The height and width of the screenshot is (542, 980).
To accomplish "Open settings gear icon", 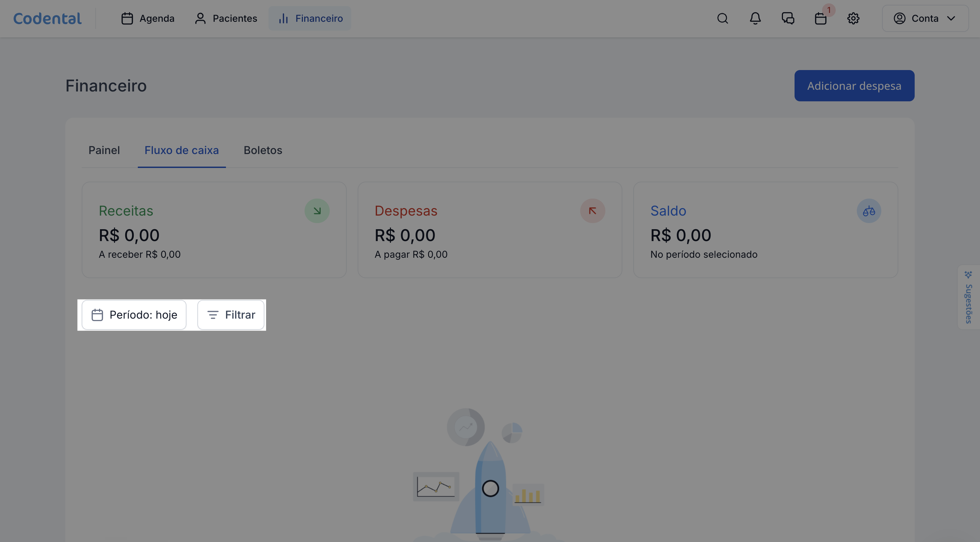I will click(853, 18).
